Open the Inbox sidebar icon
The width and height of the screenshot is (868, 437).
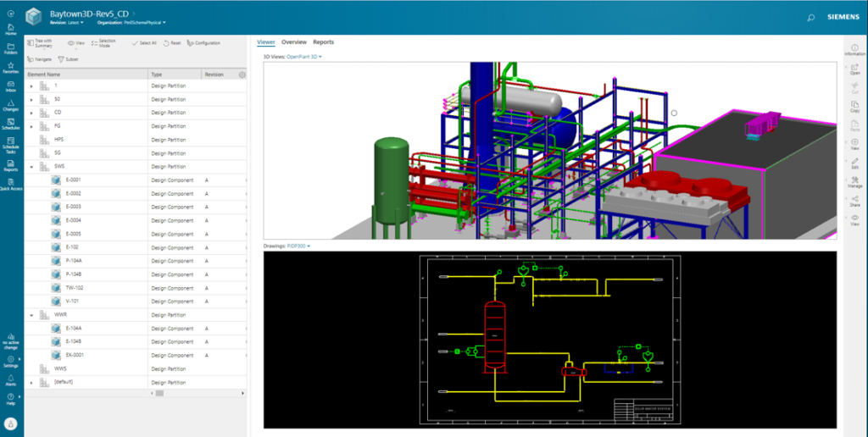click(x=11, y=86)
